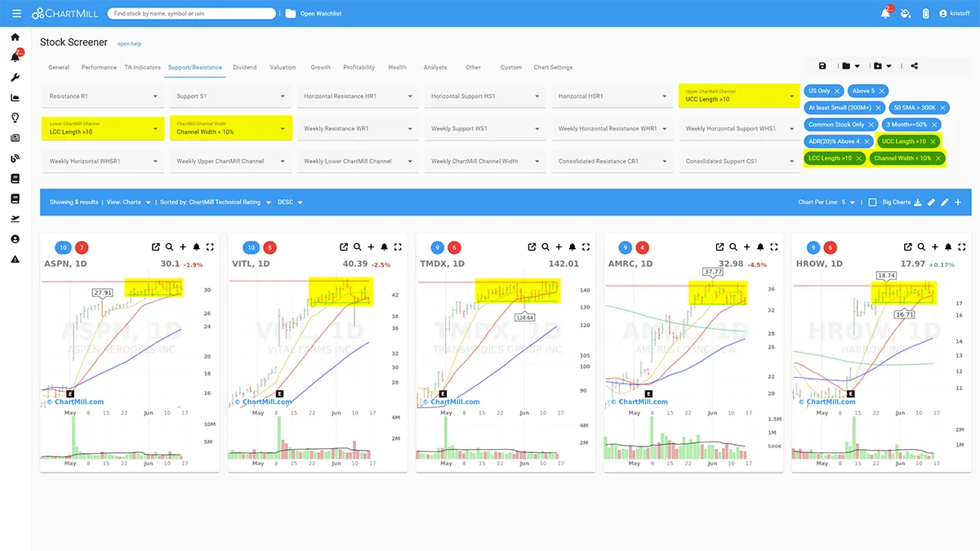Screen dimensions: 980x551
Task: Change the Sorted by ChartMill Technical Rating dropdown
Action: point(216,202)
